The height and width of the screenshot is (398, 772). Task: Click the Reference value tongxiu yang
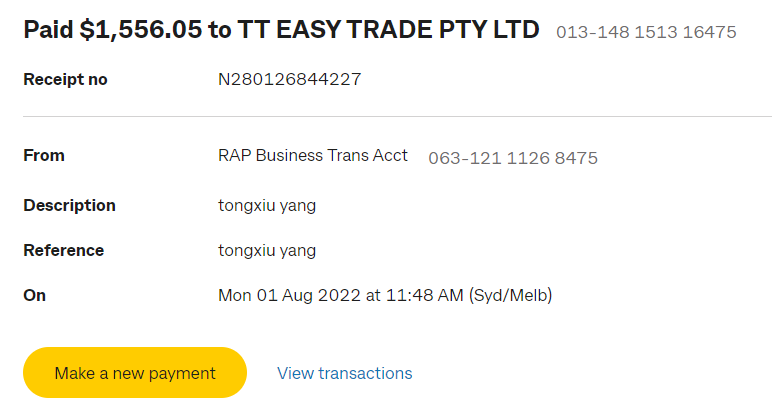[x=267, y=251]
